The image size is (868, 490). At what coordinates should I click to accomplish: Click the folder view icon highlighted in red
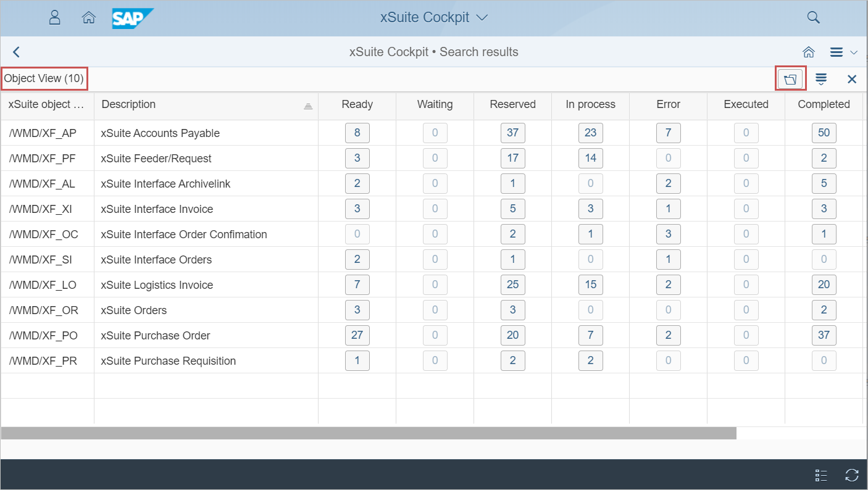(x=790, y=79)
